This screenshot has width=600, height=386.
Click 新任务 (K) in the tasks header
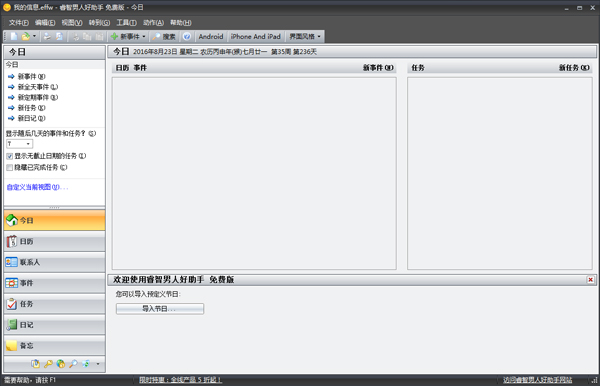[x=574, y=68]
